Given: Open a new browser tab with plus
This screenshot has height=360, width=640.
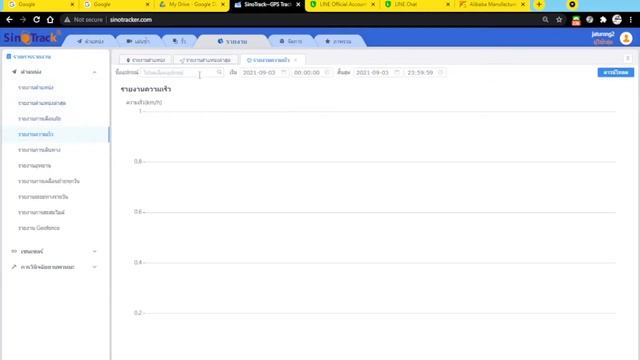Looking at the screenshot, I should (539, 4).
